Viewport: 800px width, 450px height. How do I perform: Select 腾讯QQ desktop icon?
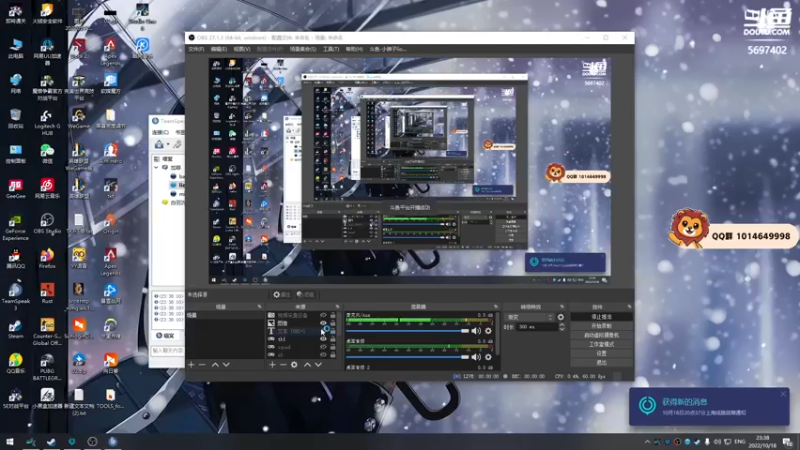click(15, 258)
